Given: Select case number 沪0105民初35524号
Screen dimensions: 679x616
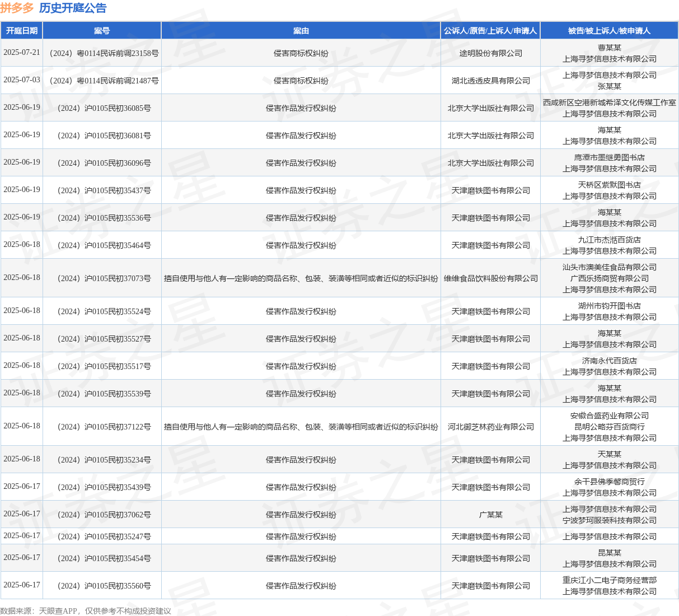Looking at the screenshot, I should pos(102,311).
